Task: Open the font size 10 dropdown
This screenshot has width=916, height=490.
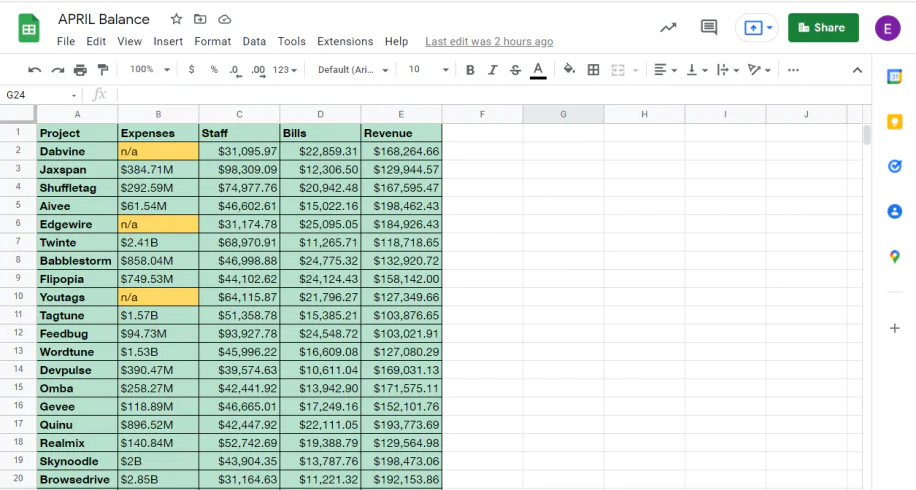Action: (x=428, y=69)
